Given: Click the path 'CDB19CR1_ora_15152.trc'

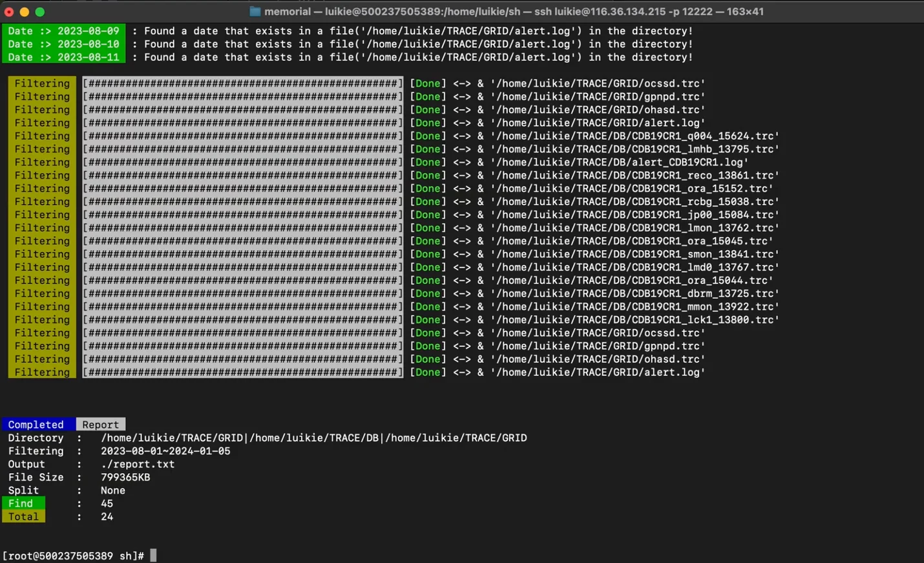Looking at the screenshot, I should point(700,189).
